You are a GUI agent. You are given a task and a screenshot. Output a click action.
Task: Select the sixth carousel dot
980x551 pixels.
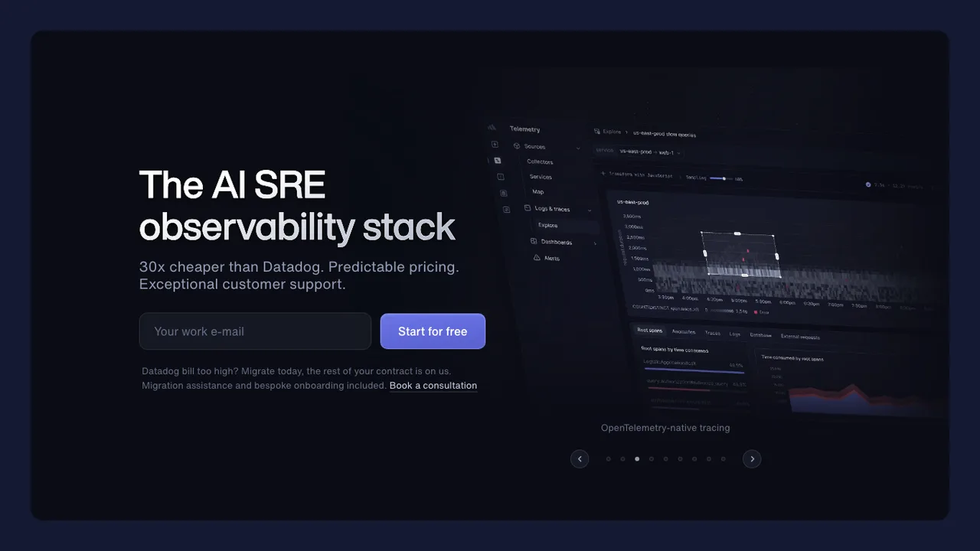[680, 459]
